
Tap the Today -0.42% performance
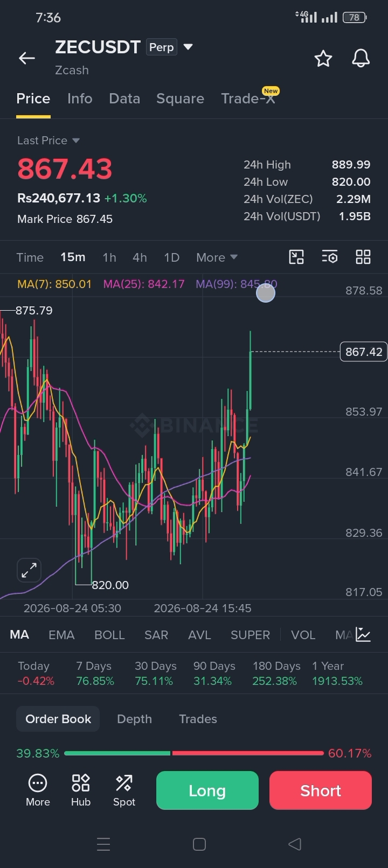point(36,674)
